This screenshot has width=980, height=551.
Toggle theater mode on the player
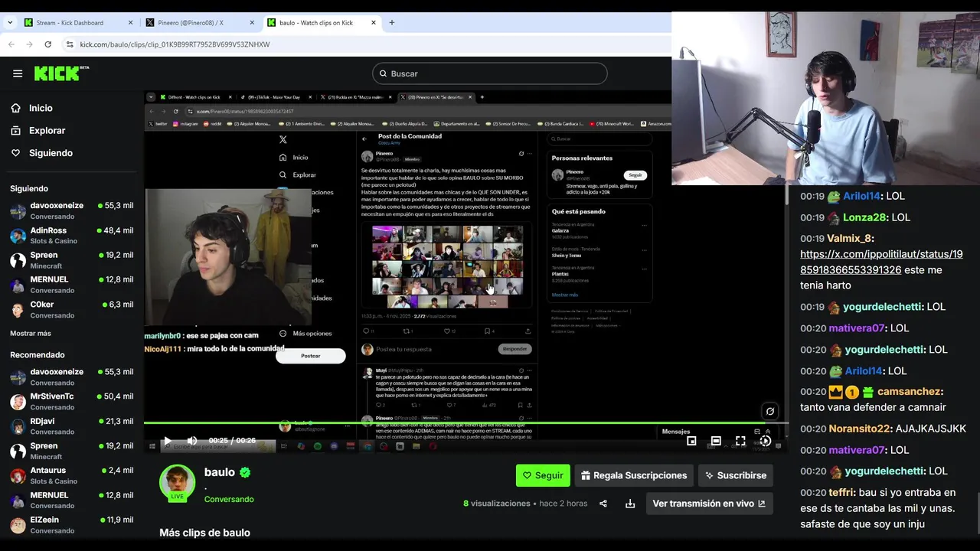coord(716,441)
